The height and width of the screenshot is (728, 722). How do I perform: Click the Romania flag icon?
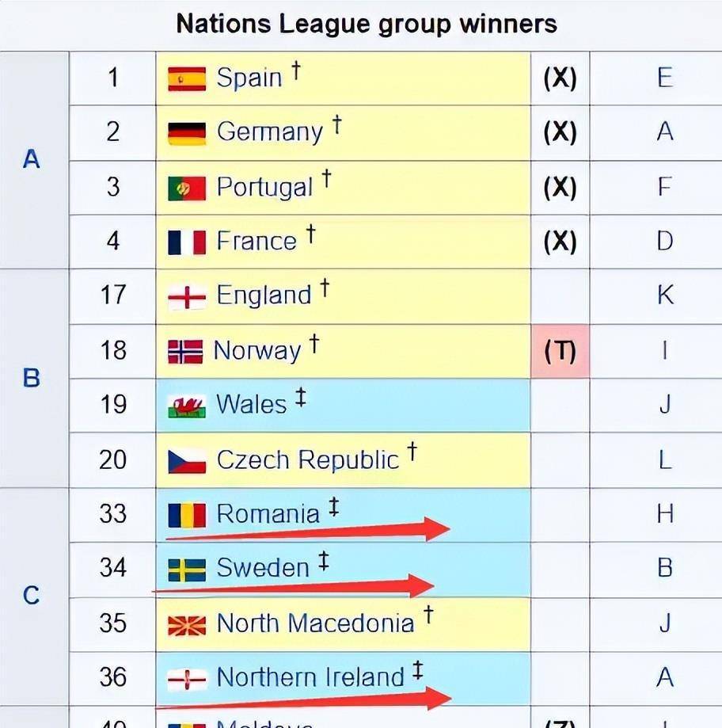coord(187,515)
